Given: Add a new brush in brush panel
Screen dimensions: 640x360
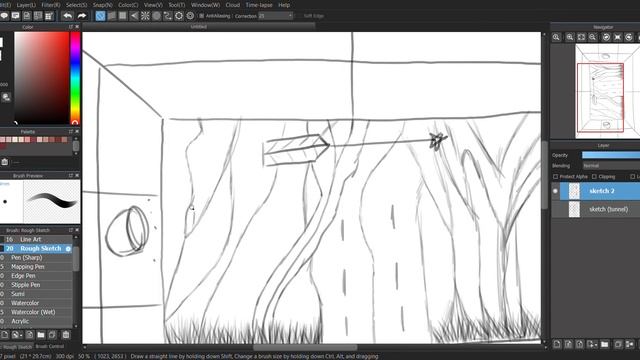Looking at the screenshot, I should click(4, 335).
